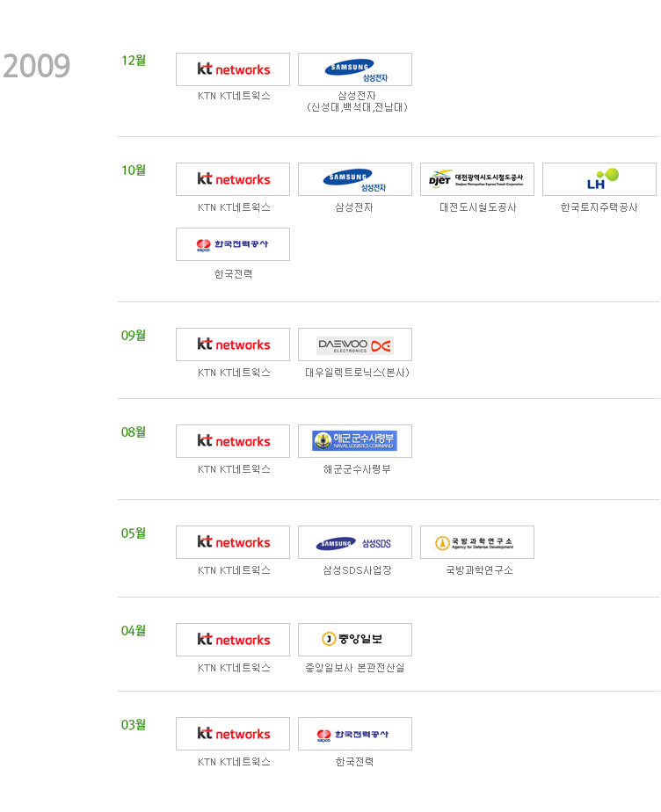Click the caption 국방과학연구소
This screenshot has height=812, width=661.
point(479,570)
